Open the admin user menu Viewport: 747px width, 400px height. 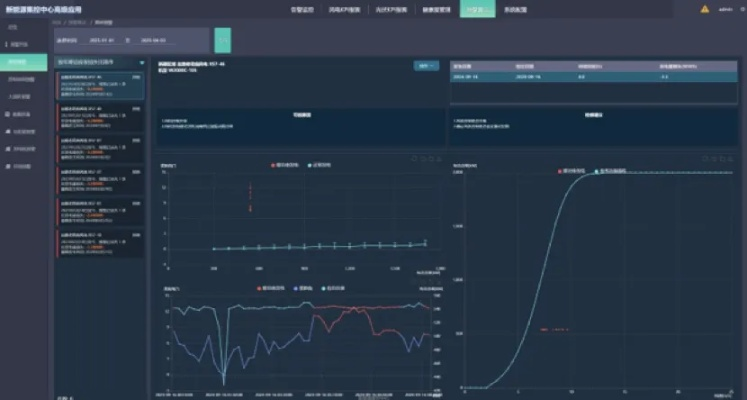pyautogui.click(x=727, y=9)
